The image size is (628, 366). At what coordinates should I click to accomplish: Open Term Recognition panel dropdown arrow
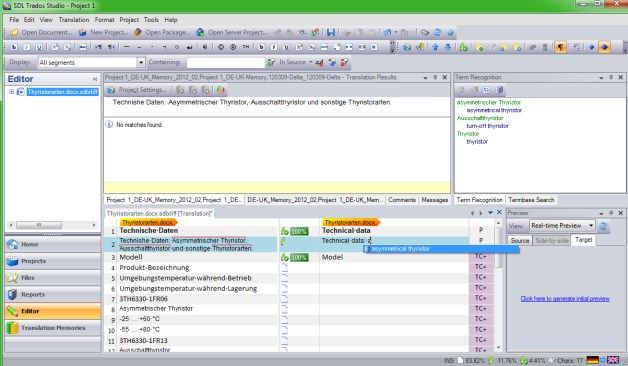tap(601, 78)
